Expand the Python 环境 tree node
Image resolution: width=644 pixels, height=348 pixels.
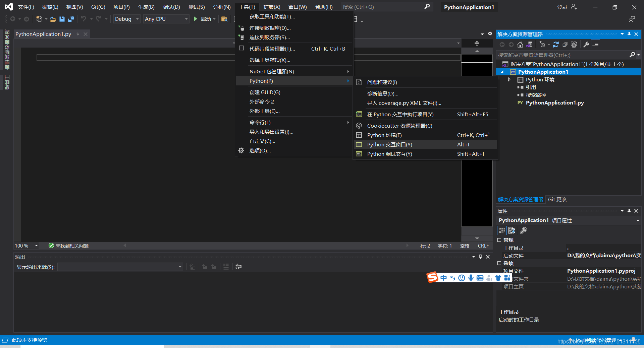pos(509,79)
